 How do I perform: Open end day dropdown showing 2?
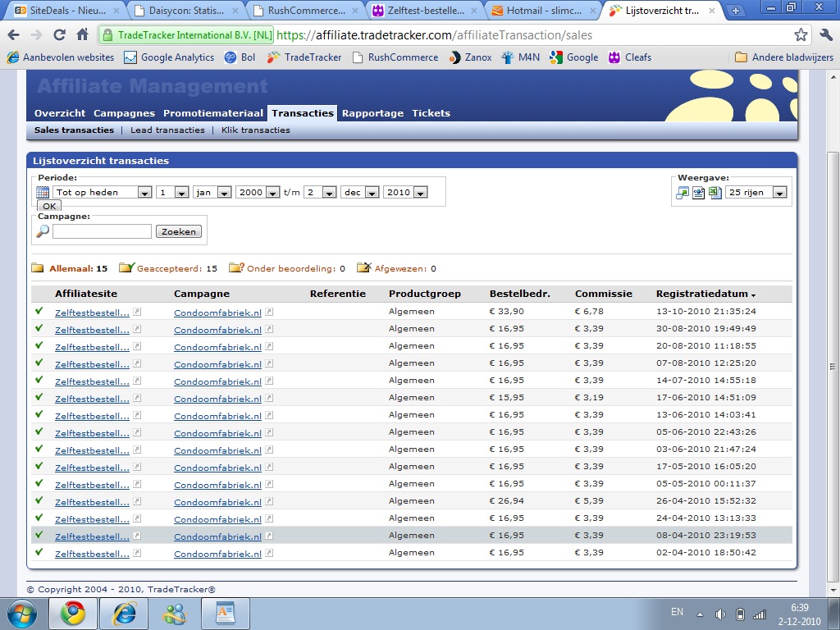(x=320, y=192)
